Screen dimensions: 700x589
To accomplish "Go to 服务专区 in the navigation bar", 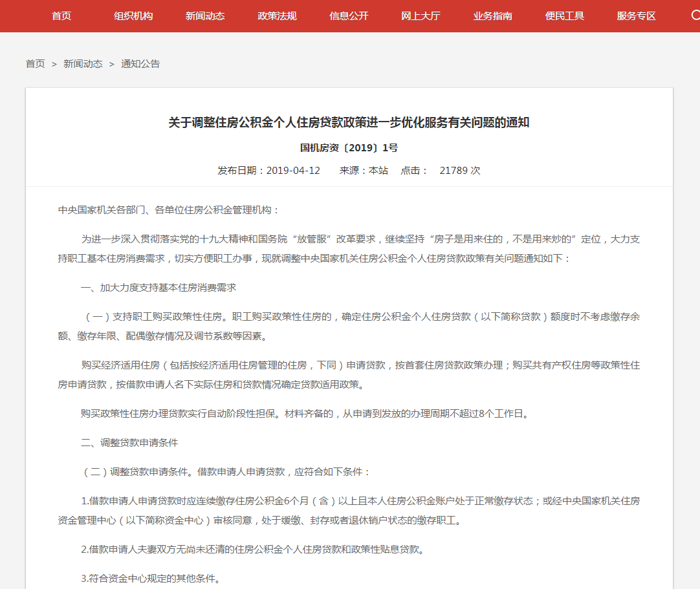I will coord(637,16).
